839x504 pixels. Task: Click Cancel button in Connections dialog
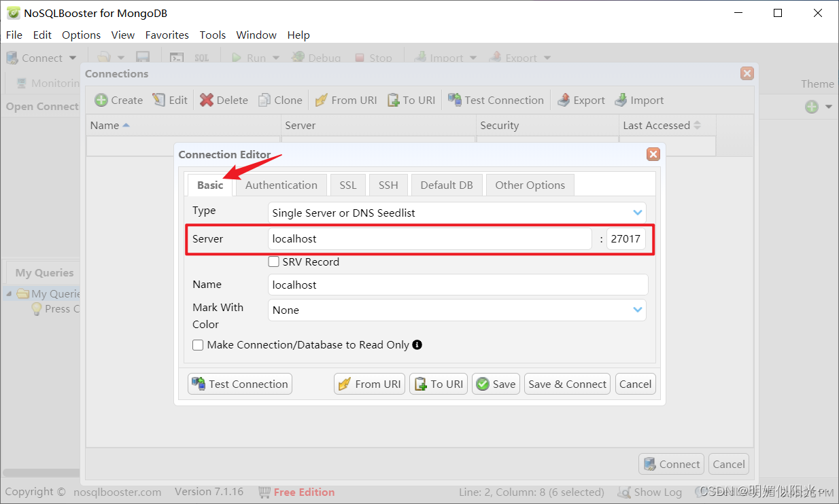tap(729, 464)
